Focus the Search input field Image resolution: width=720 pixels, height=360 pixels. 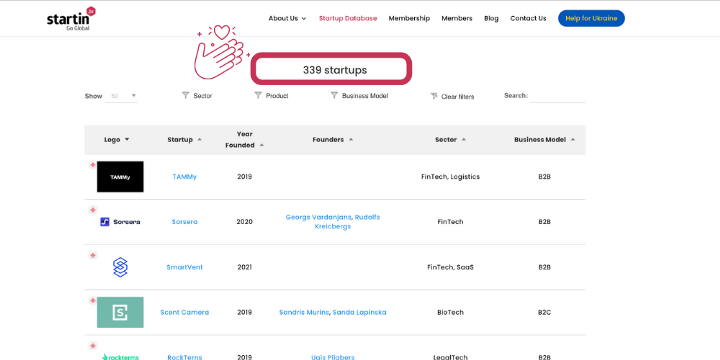pyautogui.click(x=557, y=96)
